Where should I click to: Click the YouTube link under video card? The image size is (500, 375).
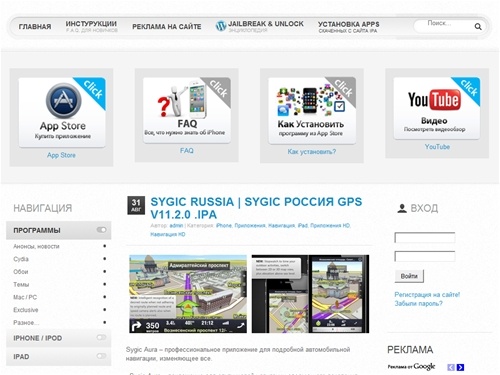click(x=437, y=147)
